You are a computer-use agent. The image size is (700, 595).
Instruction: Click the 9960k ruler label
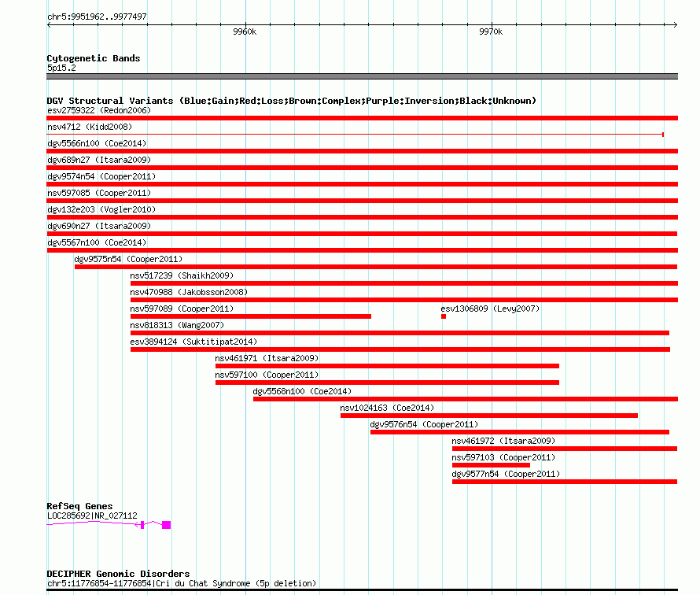[x=245, y=31]
